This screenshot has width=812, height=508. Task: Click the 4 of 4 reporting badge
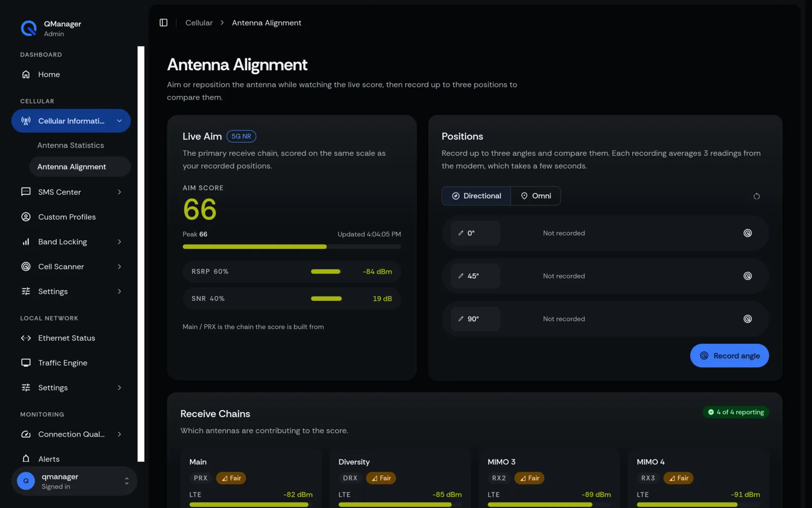point(736,412)
